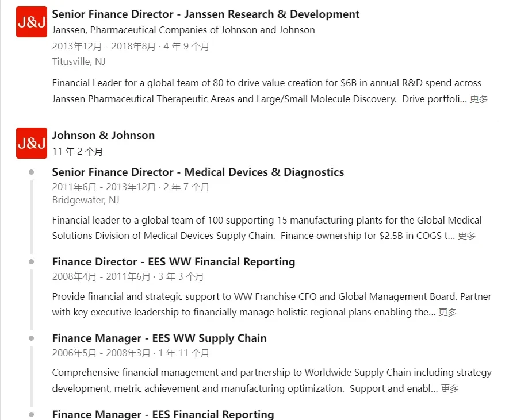Click the bullet next to EES WW Supply Chain
The height and width of the screenshot is (420, 509).
pyautogui.click(x=32, y=338)
